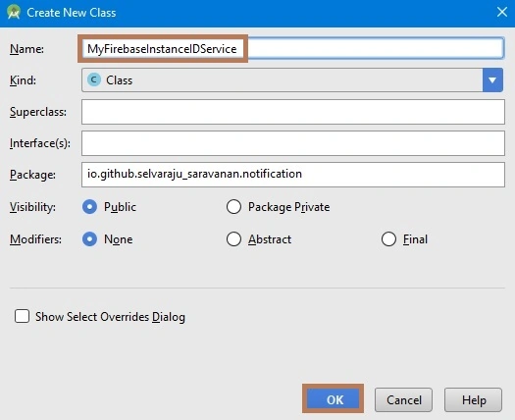Close the Create New Class dialog
This screenshot has height=420, width=515.
click(502, 12)
